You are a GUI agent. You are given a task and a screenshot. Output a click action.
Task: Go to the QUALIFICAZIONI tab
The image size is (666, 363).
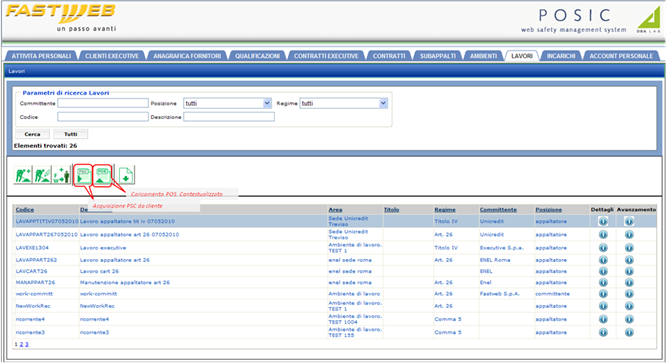(x=257, y=56)
